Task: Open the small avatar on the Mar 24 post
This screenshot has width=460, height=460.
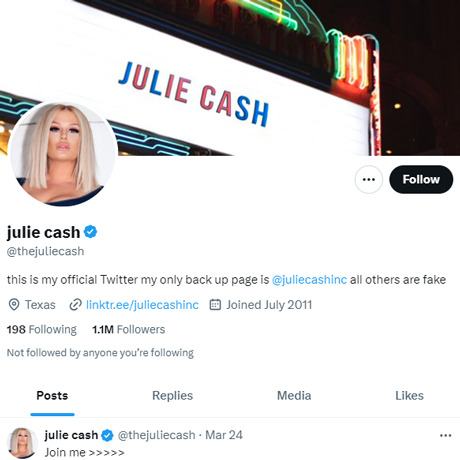Action: (x=22, y=443)
